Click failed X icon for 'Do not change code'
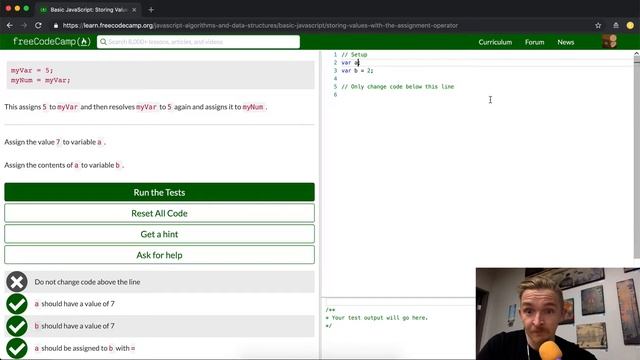 tap(17, 282)
